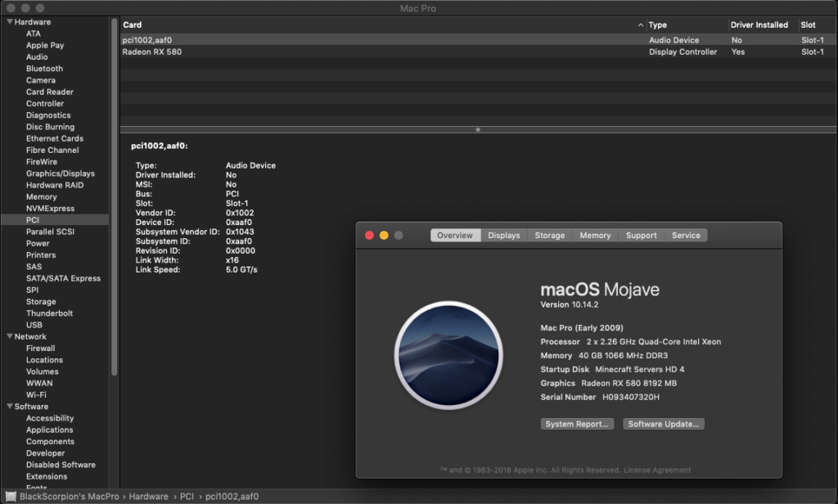
Task: Open the License Agreement link
Action: (x=657, y=470)
